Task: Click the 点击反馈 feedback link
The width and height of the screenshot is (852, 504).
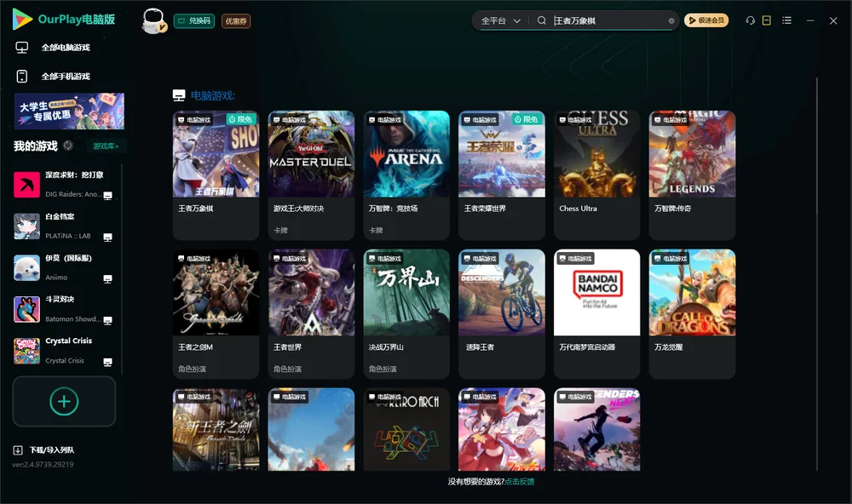Action: 520,482
